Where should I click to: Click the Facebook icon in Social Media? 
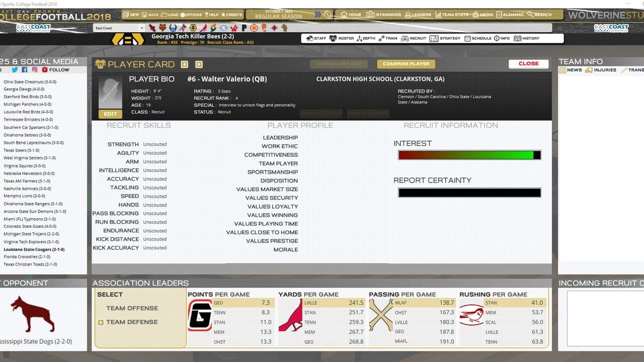click(x=24, y=70)
